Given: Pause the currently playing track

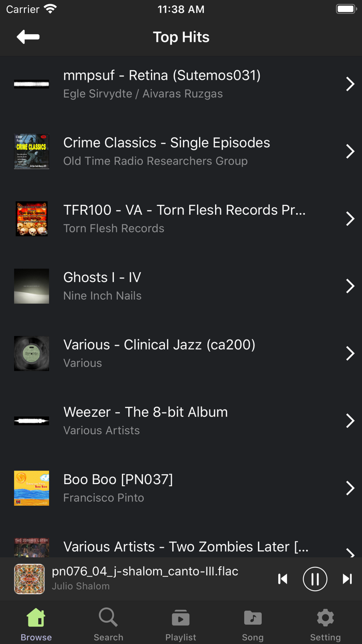Looking at the screenshot, I should tap(315, 579).
